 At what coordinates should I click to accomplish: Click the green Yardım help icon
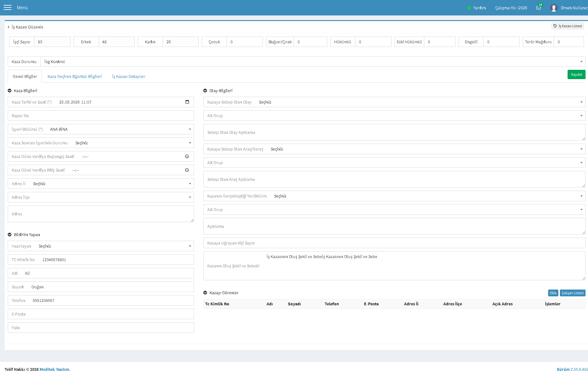click(469, 8)
